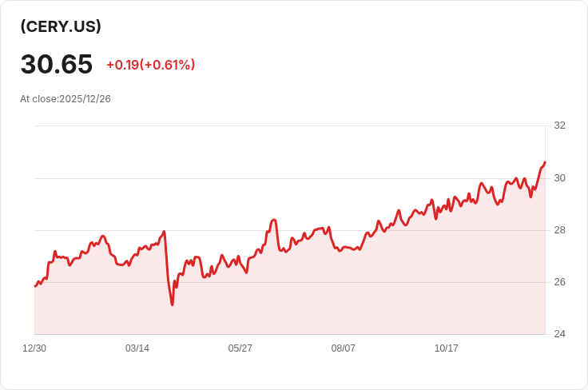588x390 pixels.
Task: Select the 30.65 current price value
Action: tap(57, 64)
